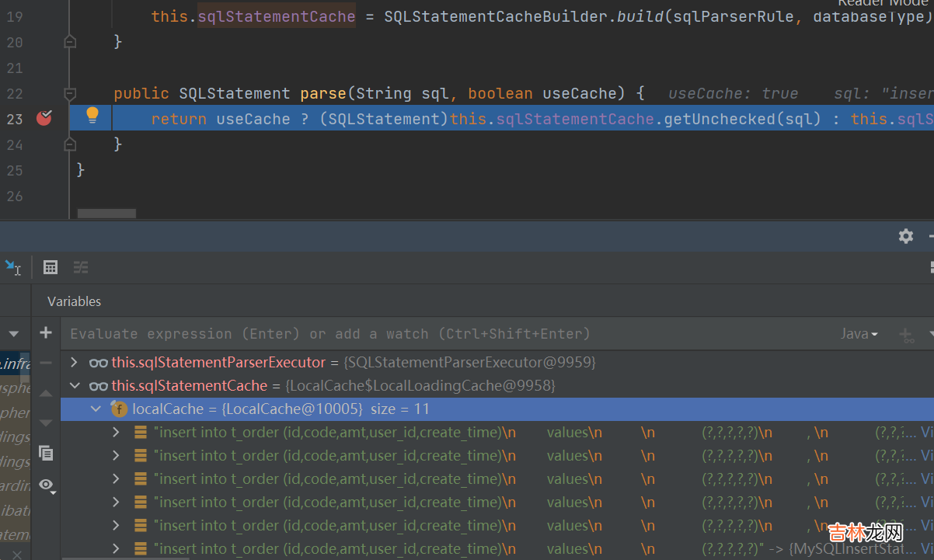Collapse the parse method fold marker on line 22
Image resolution: width=934 pixels, height=560 pixels.
(x=70, y=94)
